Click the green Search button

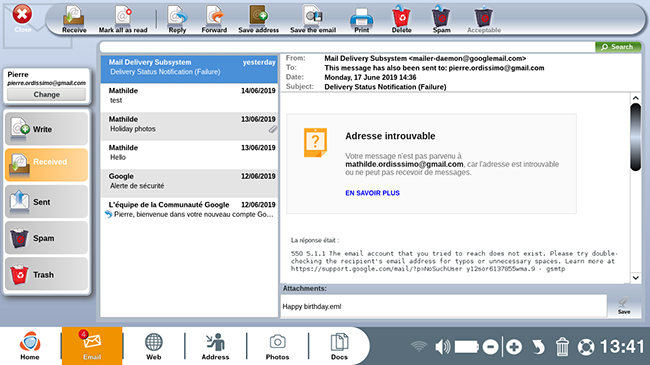click(618, 47)
